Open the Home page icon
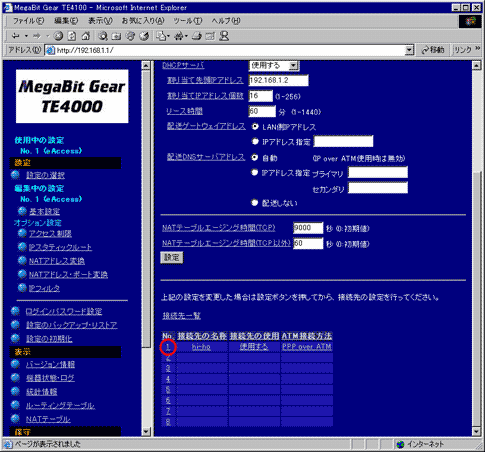 86,36
